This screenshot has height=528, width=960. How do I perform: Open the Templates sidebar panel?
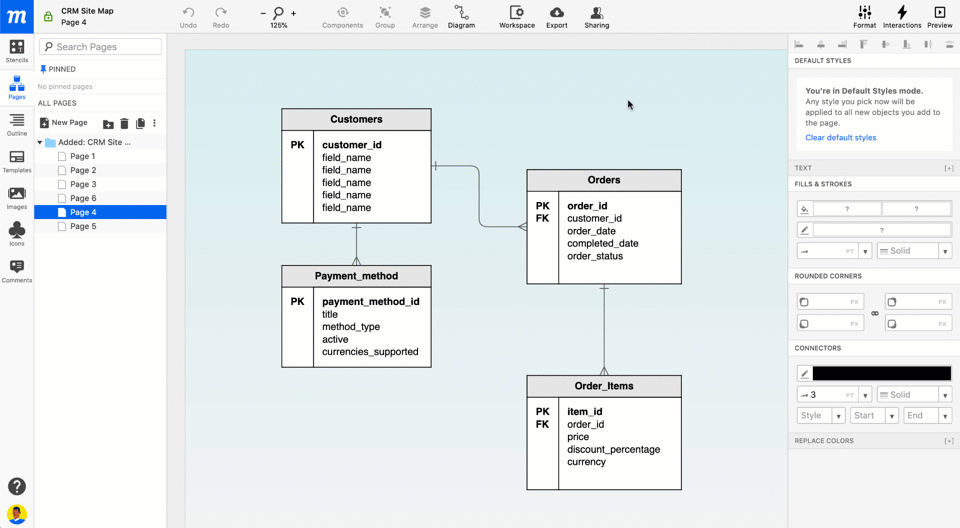coord(17,162)
